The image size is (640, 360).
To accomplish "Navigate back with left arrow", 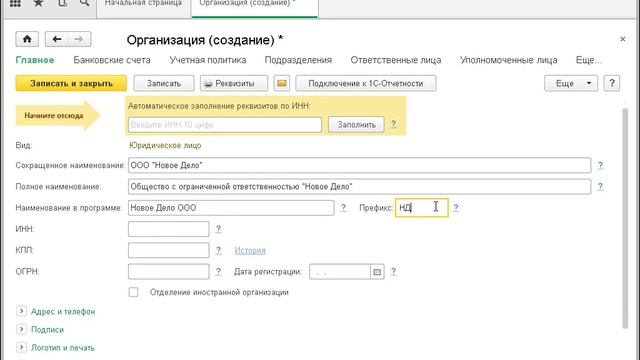I will (57, 39).
